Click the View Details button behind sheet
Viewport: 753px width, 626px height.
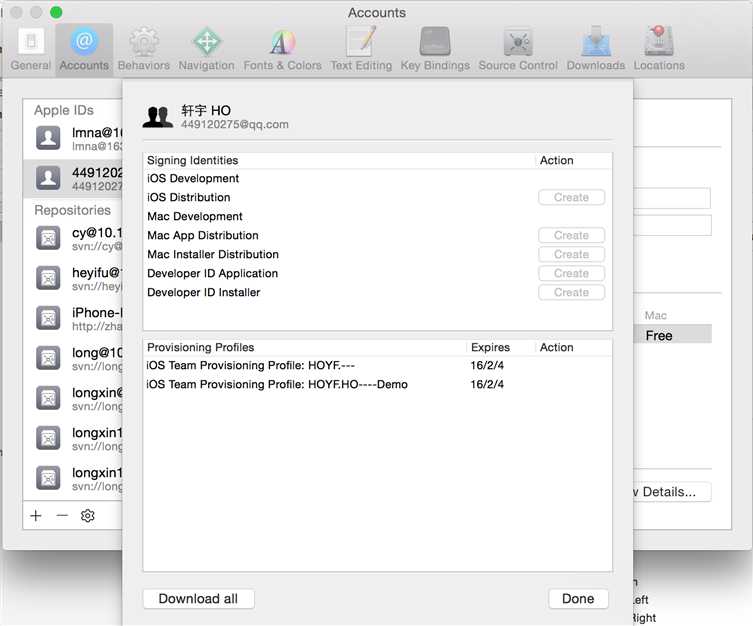coord(672,492)
